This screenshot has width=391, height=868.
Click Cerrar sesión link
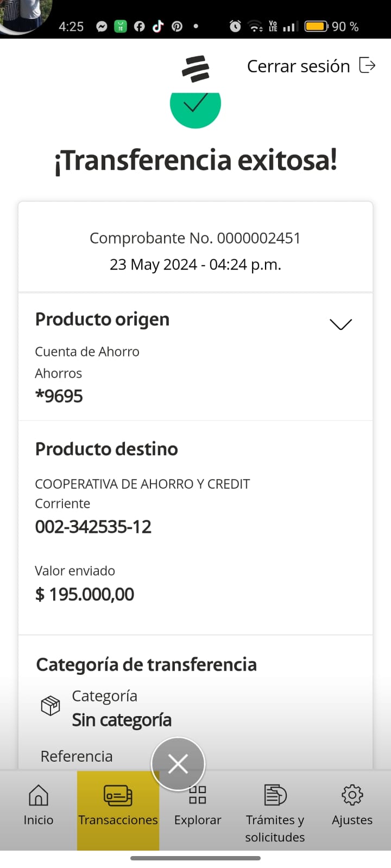pyautogui.click(x=298, y=66)
